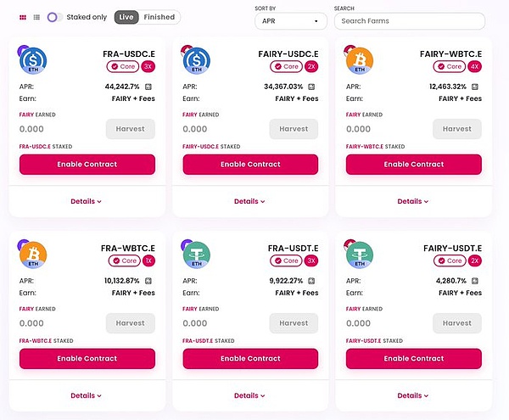This screenshot has width=509, height=420.
Task: Open APR calculator for FAIRY-WBTC.E
Action: click(475, 87)
